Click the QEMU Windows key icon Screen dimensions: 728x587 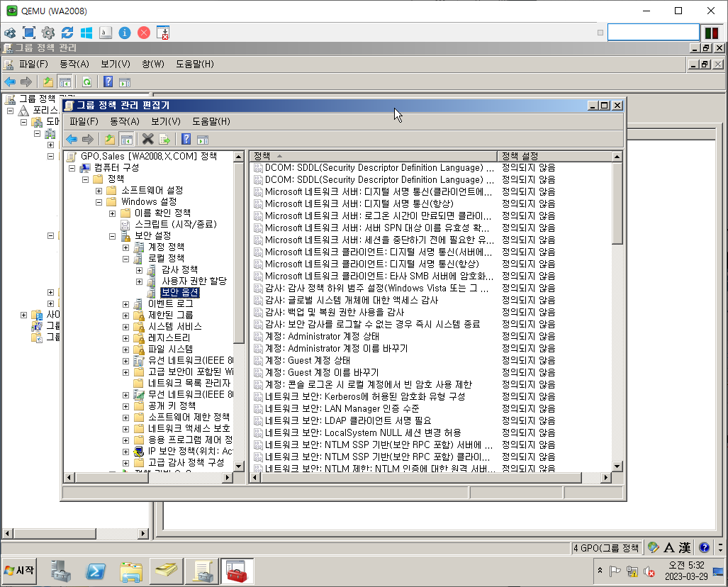point(86,33)
